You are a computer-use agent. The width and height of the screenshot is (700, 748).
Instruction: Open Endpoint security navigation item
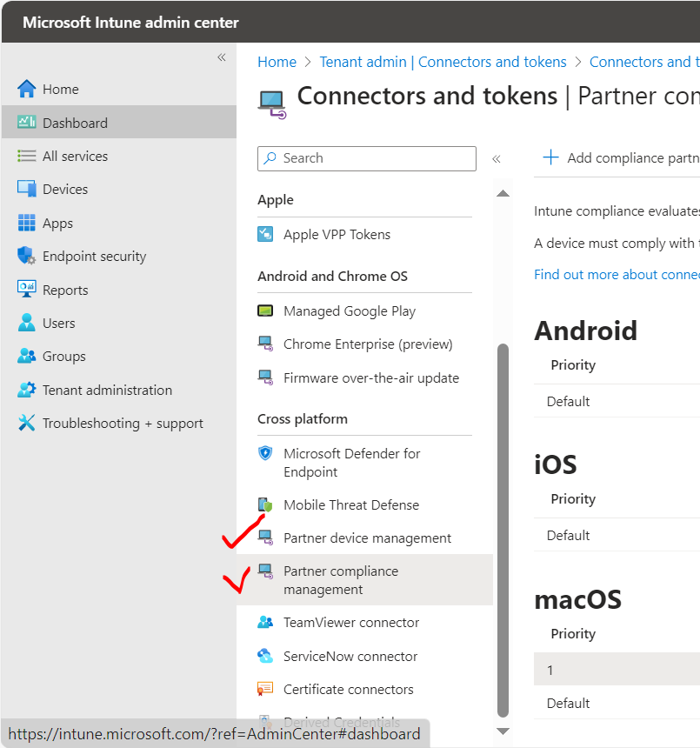pyautogui.click(x=119, y=256)
